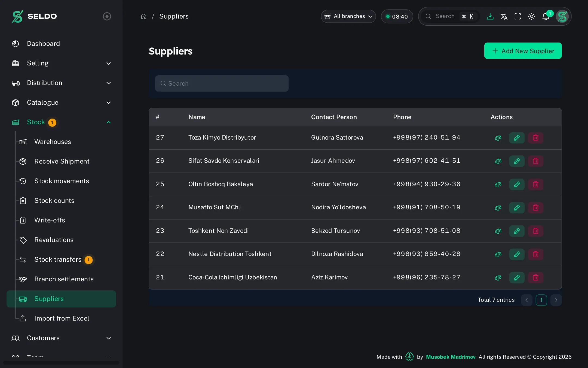Open the user avatar menu
The image size is (588, 368).
[x=562, y=16]
